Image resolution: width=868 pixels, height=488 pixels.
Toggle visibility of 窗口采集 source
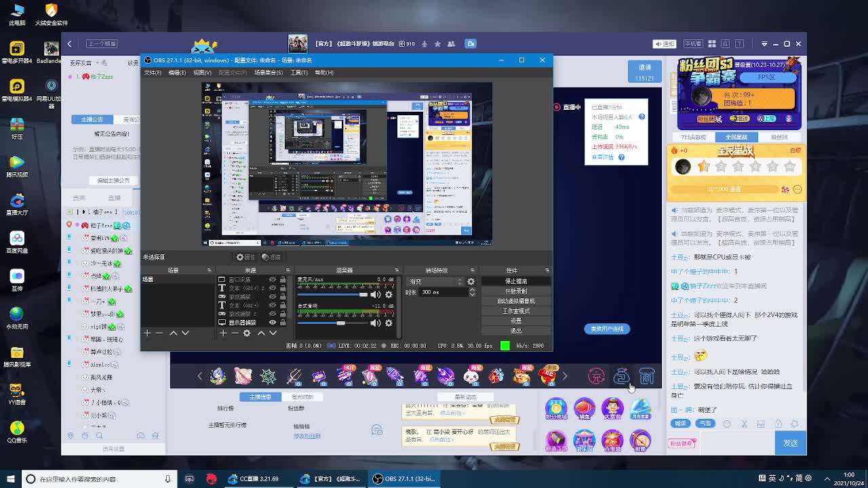coord(273,279)
